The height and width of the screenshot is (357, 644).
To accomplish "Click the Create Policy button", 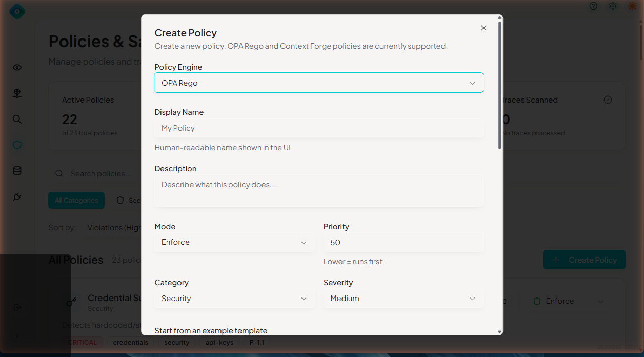I will coord(584,260).
